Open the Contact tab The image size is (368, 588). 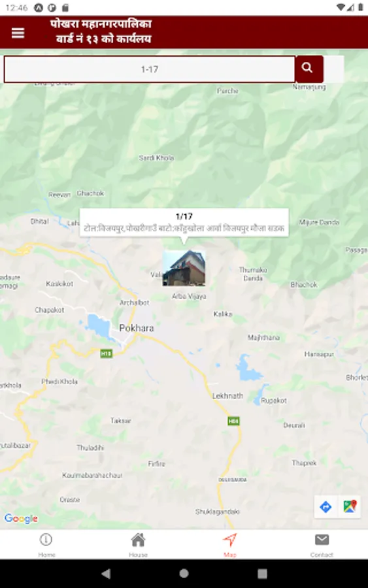click(x=322, y=545)
